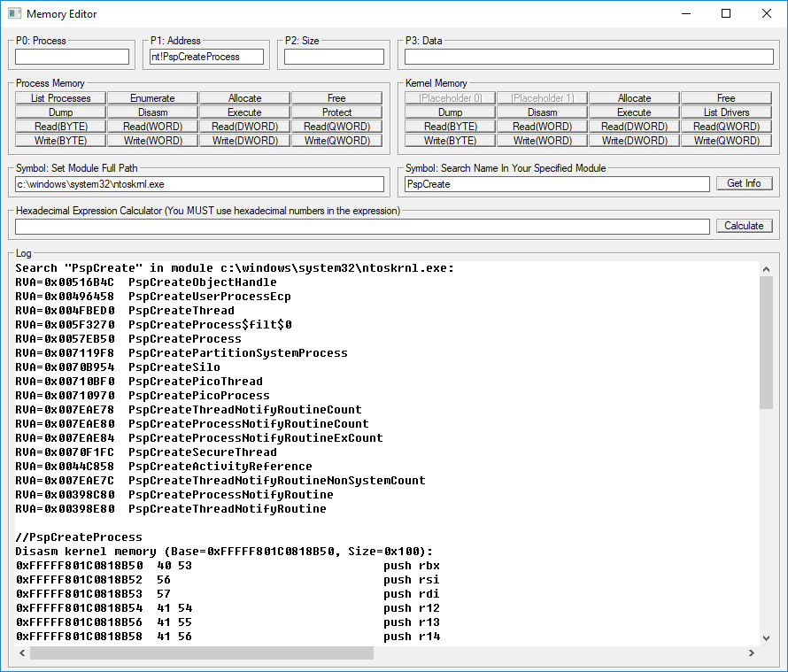Click Write(WORD) in Kernel Memory
The width and height of the screenshot is (788, 672).
tap(542, 140)
